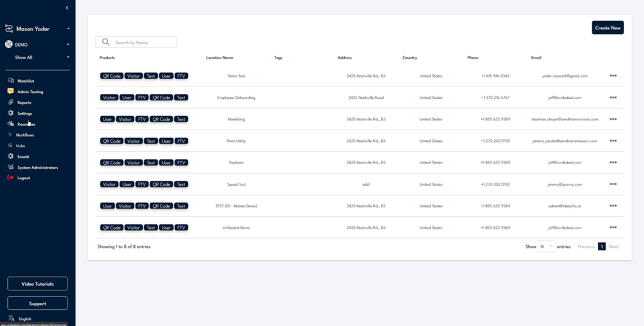Click the Create New button
The height and width of the screenshot is (326, 644).
point(607,28)
